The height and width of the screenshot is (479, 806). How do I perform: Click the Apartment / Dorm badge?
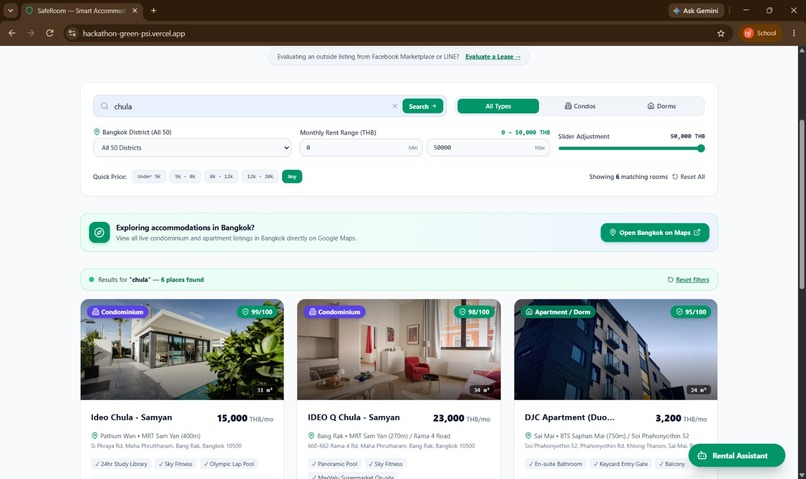pos(558,311)
